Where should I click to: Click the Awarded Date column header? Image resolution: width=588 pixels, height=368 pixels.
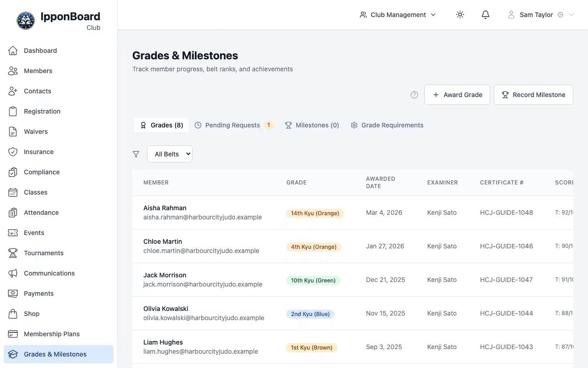click(380, 183)
